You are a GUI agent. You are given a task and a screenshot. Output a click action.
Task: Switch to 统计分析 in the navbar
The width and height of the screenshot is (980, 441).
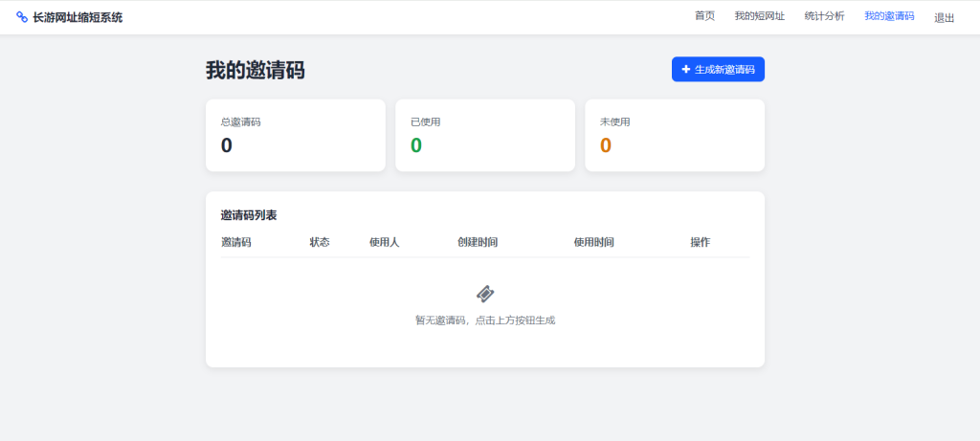(824, 16)
